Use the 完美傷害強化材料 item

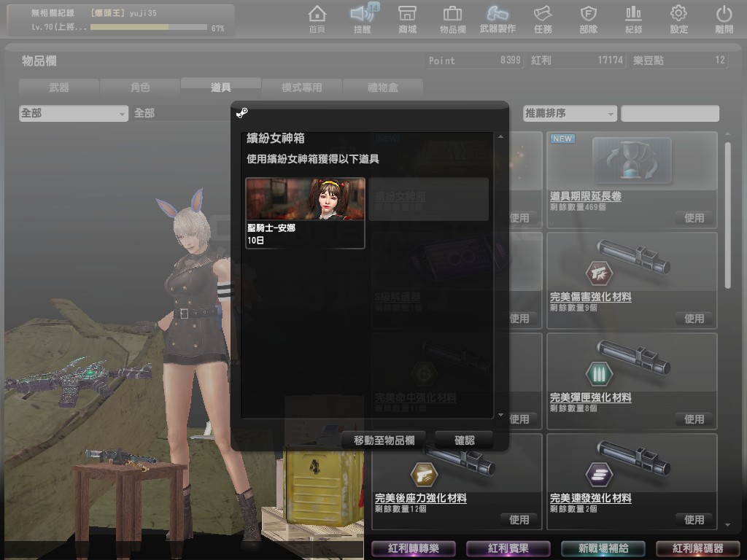click(694, 319)
